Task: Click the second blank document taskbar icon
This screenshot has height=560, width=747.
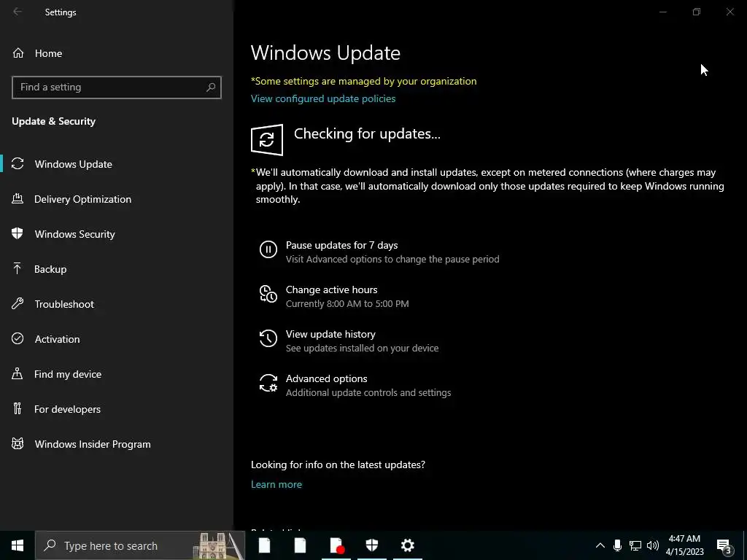Action: (x=300, y=545)
